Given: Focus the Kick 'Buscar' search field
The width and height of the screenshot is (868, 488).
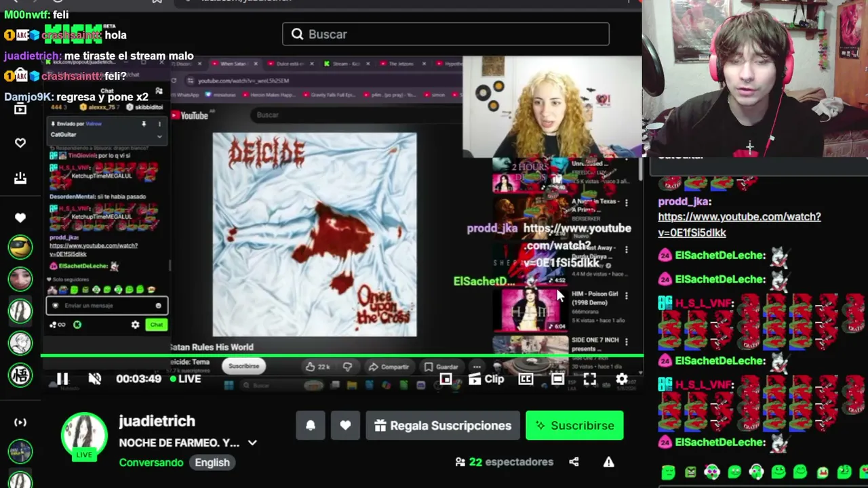Looking at the screenshot, I should [446, 35].
